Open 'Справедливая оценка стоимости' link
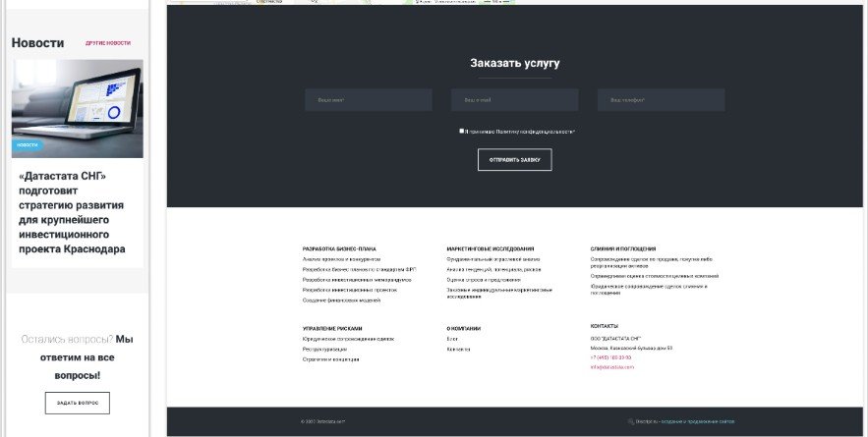 655,276
